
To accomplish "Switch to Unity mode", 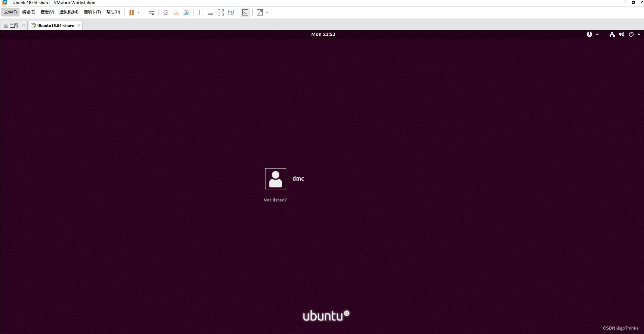I will tap(231, 12).
